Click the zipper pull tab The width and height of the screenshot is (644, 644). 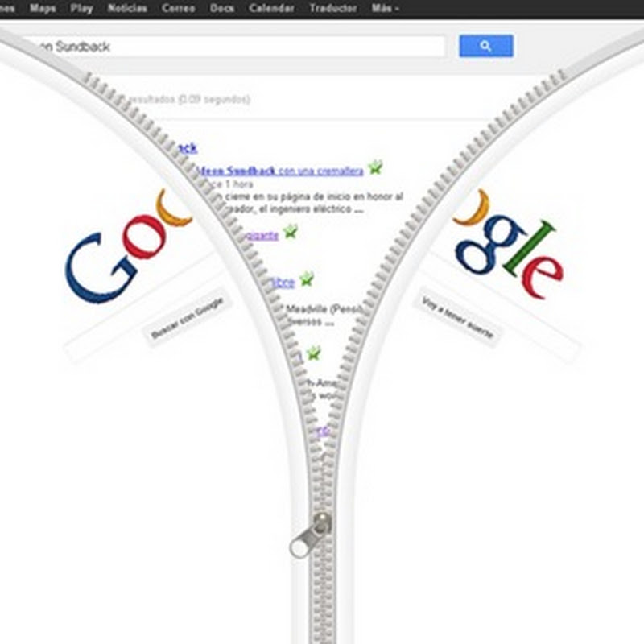(x=311, y=535)
